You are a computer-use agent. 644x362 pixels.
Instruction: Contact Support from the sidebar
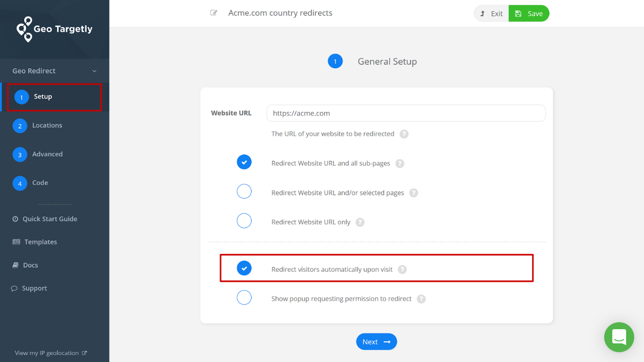(x=34, y=288)
